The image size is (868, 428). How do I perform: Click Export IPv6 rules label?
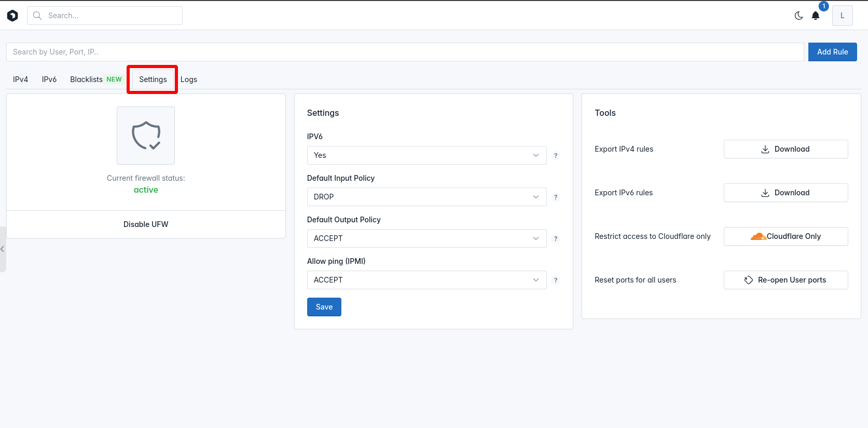(624, 193)
